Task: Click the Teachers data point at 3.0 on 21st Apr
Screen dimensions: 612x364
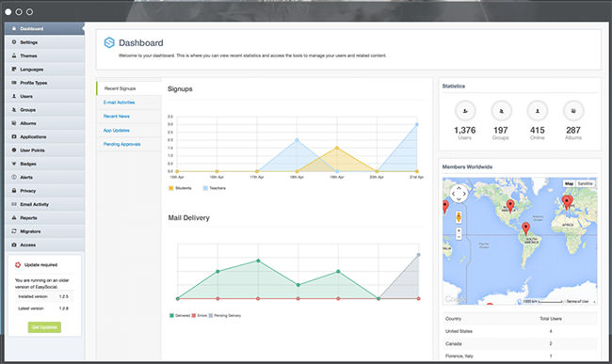Action: (417, 125)
